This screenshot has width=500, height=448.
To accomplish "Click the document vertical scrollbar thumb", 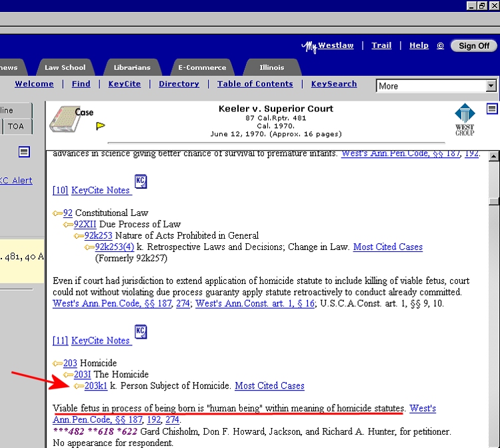I will point(494,201).
